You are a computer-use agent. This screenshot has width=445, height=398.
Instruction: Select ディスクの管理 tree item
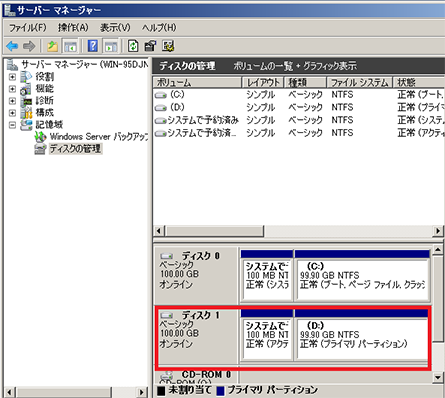click(x=75, y=149)
